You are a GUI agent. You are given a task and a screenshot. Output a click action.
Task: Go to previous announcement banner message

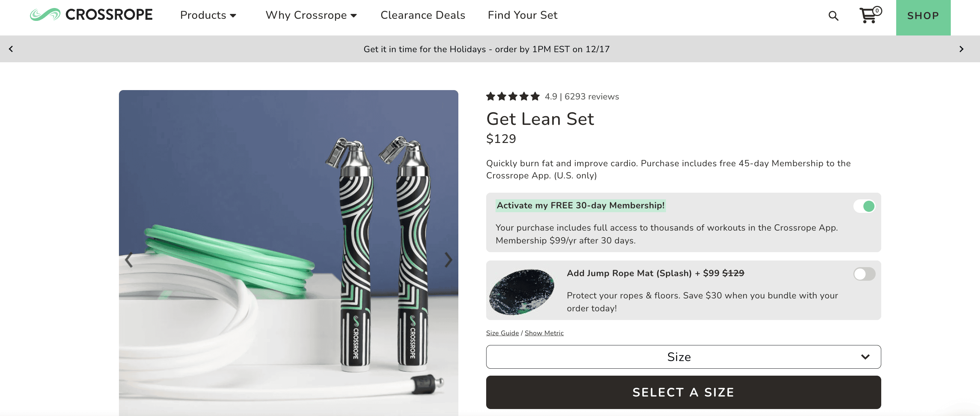(x=11, y=49)
